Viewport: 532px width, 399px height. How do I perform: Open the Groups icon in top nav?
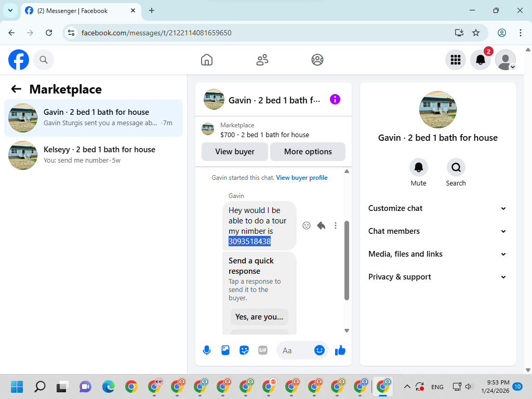point(317,60)
